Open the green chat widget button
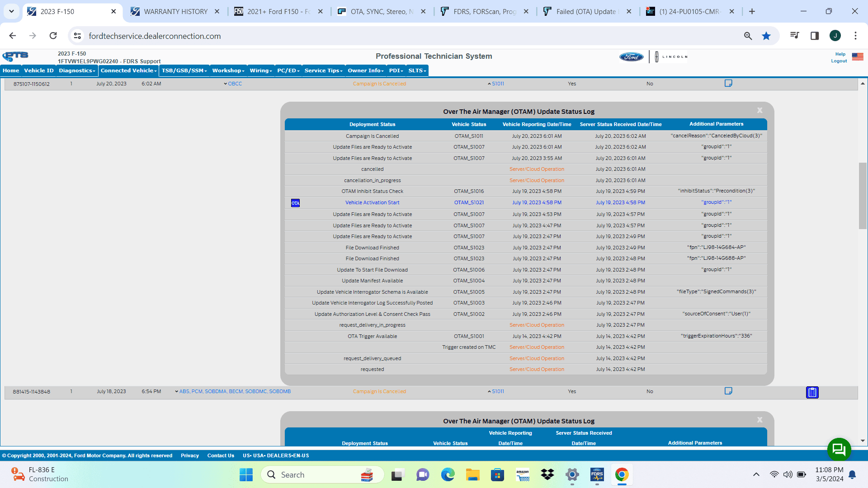This screenshot has height=488, width=868. (x=839, y=449)
